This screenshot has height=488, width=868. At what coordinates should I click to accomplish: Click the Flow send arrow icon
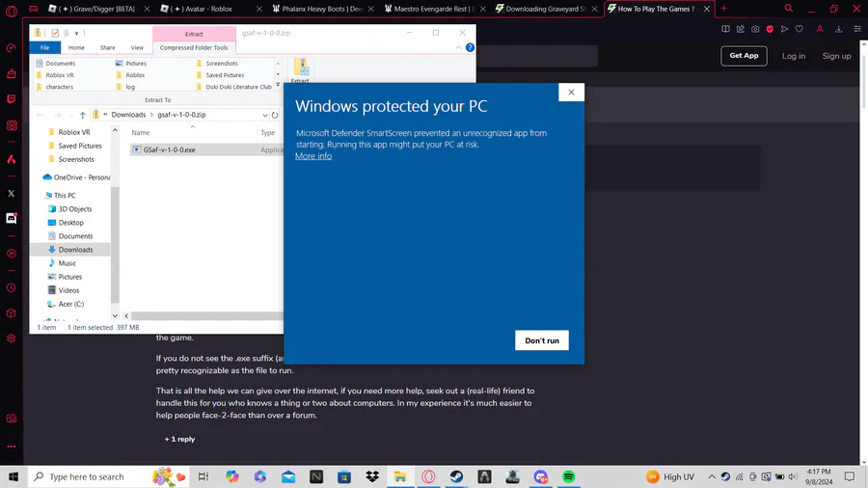coord(784,29)
